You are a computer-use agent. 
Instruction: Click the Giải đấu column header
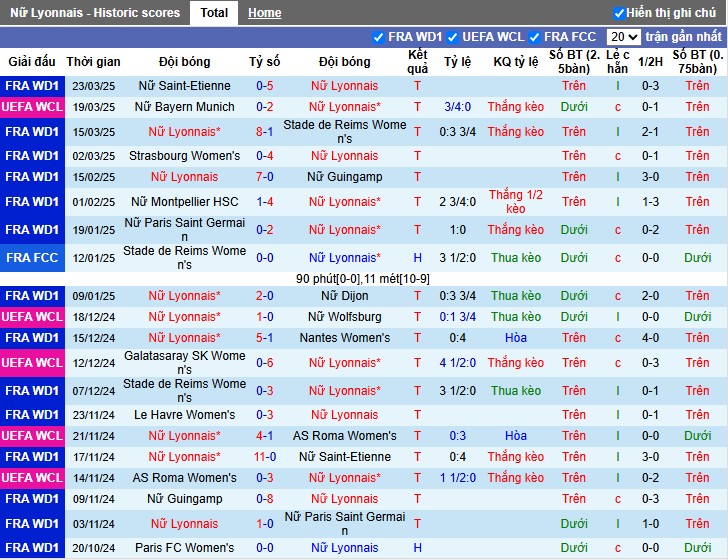[x=32, y=61]
